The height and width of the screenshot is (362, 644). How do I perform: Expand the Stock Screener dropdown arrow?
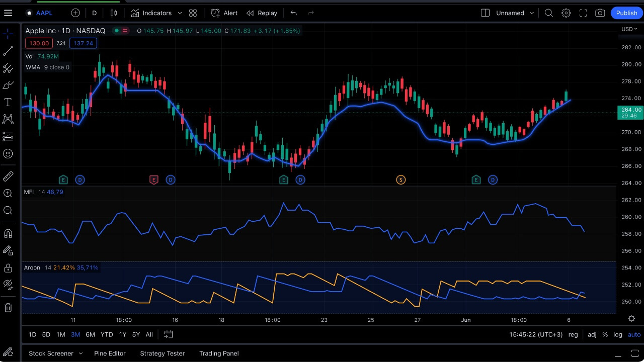point(80,353)
